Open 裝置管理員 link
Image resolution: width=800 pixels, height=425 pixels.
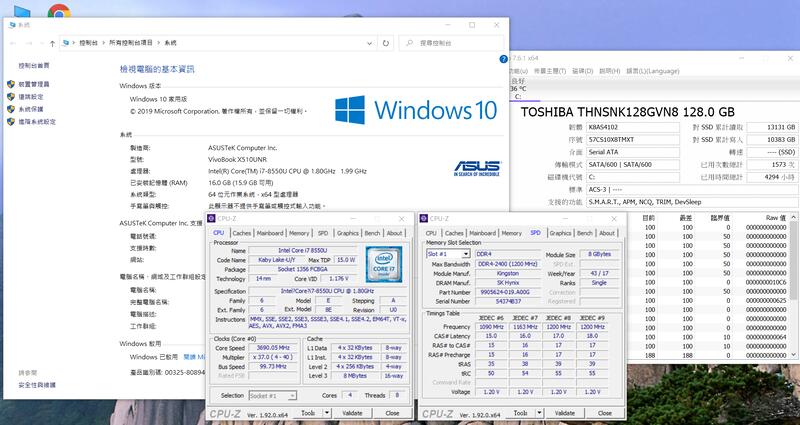34,84
